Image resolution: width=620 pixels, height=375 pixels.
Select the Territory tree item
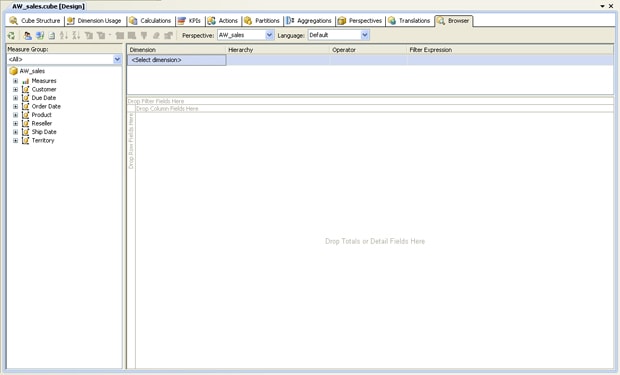click(43, 140)
